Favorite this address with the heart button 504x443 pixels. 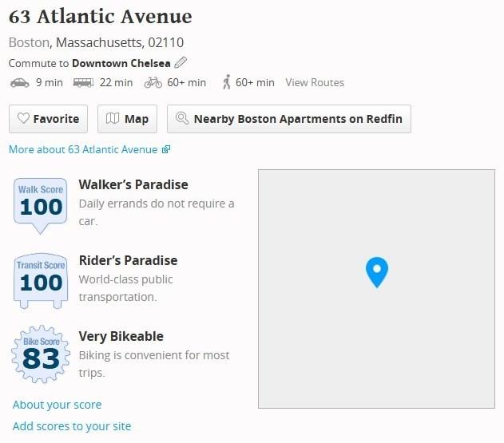[48, 119]
